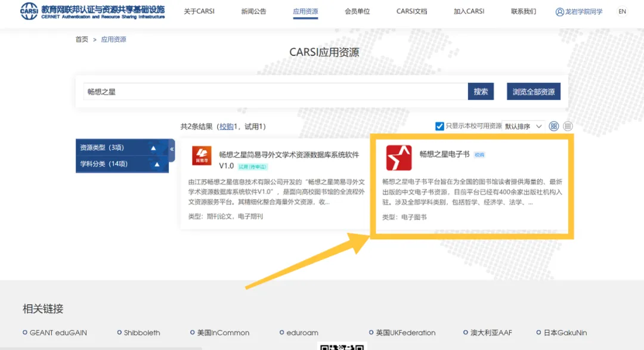The height and width of the screenshot is (350, 644).
Task: Click the 校购 tag beside 畅想之星电子书
Action: tap(479, 155)
